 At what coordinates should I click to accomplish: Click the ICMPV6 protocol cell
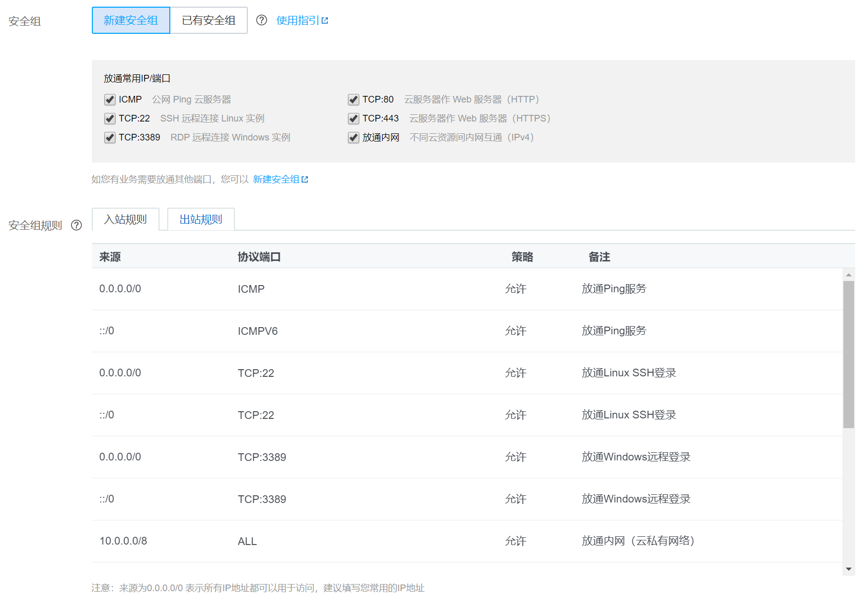pos(258,331)
